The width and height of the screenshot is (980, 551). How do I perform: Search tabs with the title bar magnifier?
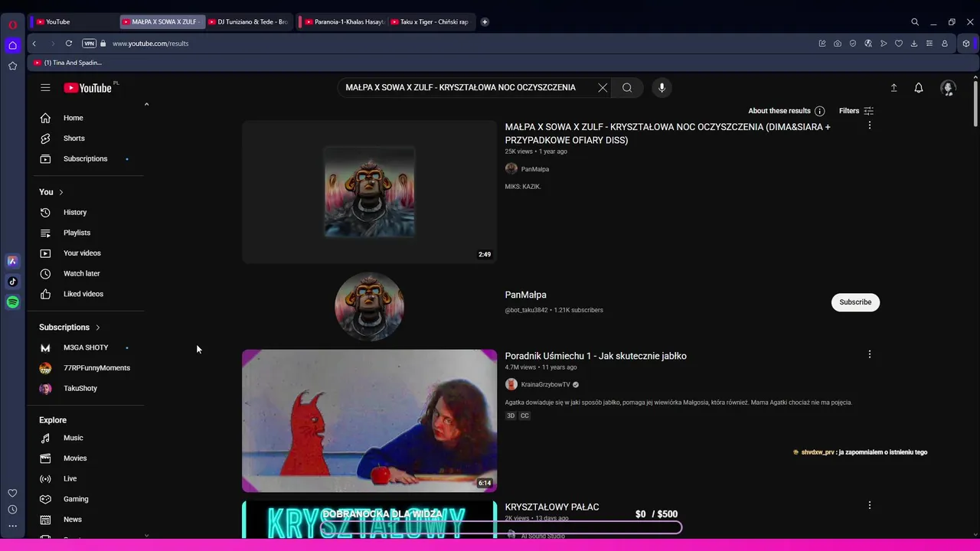pyautogui.click(x=915, y=22)
